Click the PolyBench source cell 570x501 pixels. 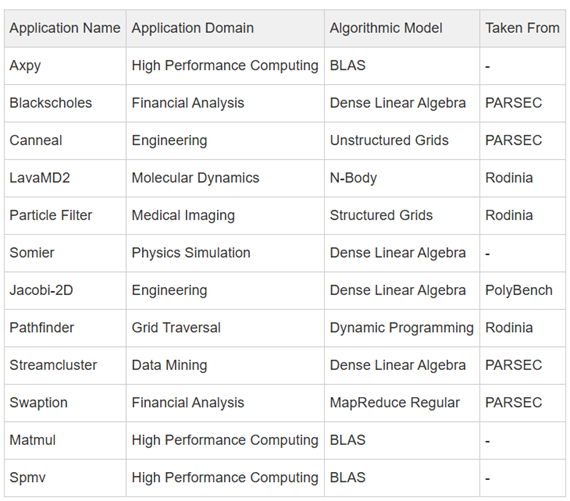pyautogui.click(x=519, y=290)
